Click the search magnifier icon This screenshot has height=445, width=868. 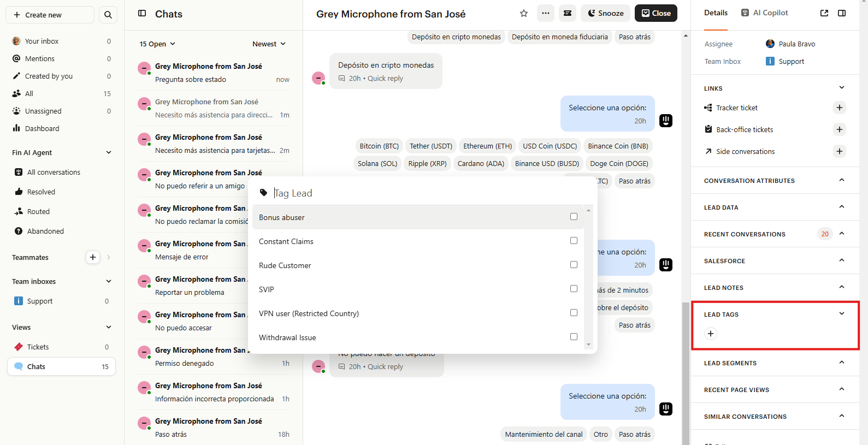108,15
